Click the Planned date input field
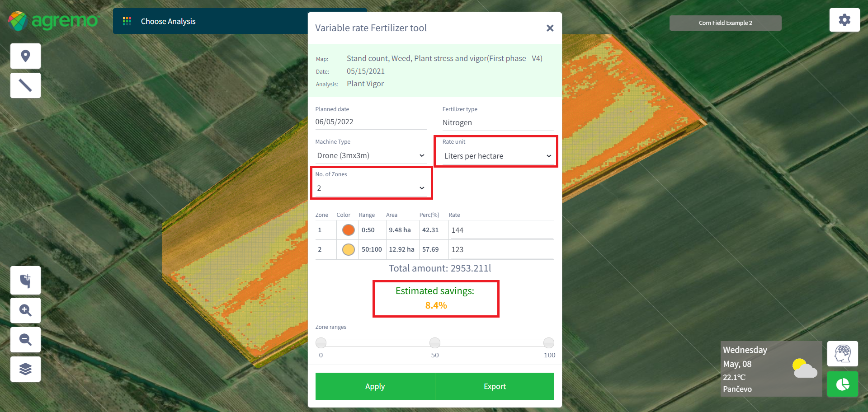This screenshot has width=868, height=412. (371, 122)
